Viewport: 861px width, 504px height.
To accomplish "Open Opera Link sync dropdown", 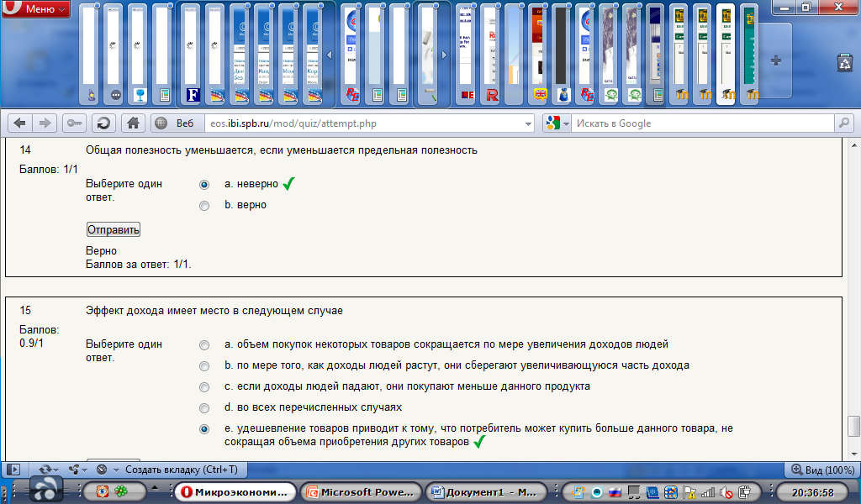I will coord(49,470).
